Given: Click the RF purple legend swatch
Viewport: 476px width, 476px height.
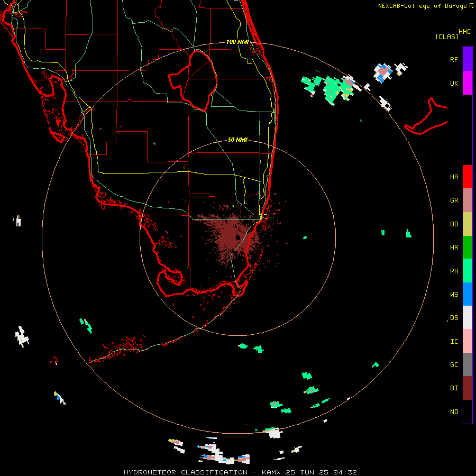Looking at the screenshot, I should tap(467, 59).
